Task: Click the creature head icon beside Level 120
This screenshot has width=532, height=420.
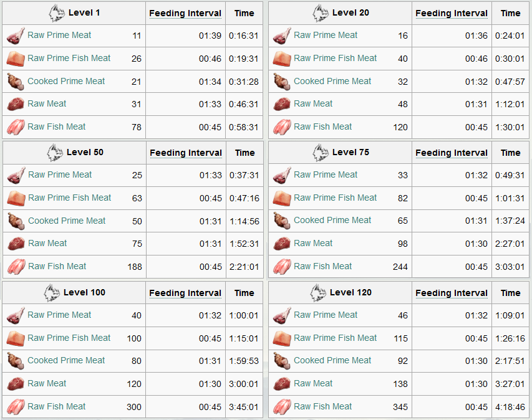Action: [318, 293]
